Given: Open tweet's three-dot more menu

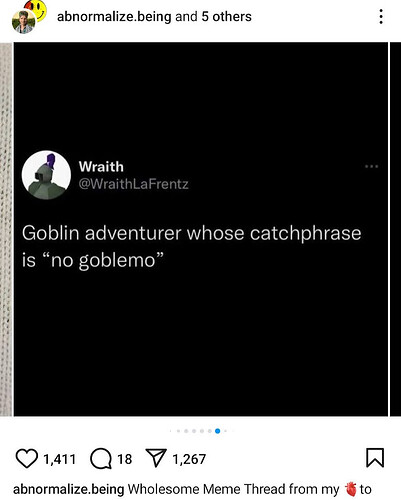Looking at the screenshot, I should coord(371,166).
